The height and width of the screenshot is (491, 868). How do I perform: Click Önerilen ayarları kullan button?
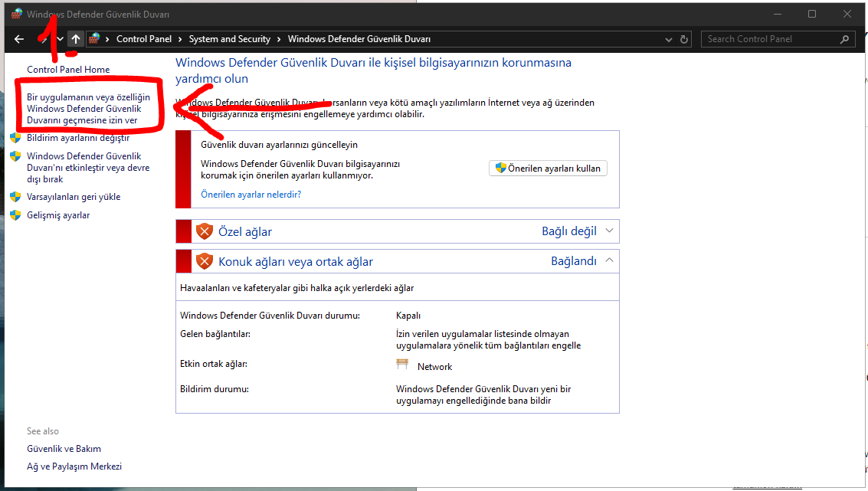click(548, 169)
